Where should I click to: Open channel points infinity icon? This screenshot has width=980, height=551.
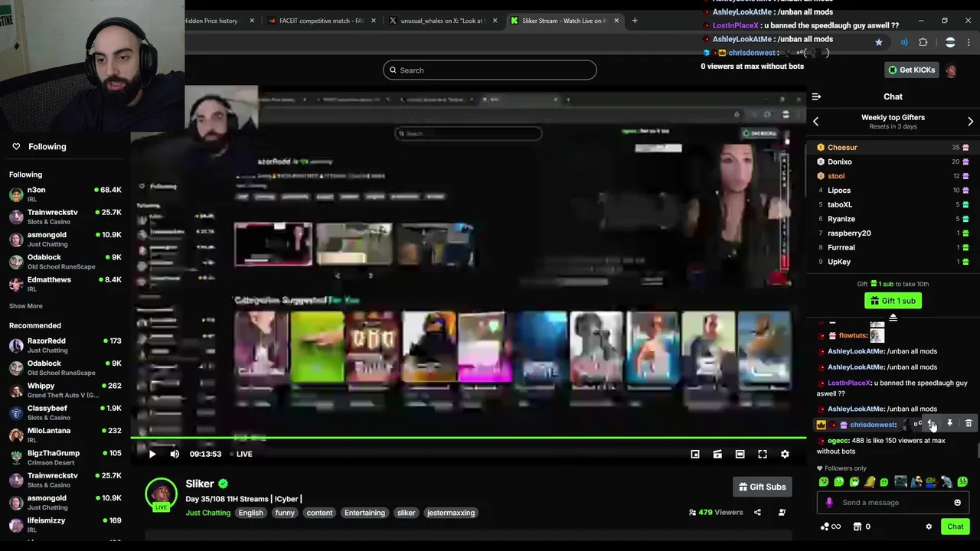coord(830,527)
